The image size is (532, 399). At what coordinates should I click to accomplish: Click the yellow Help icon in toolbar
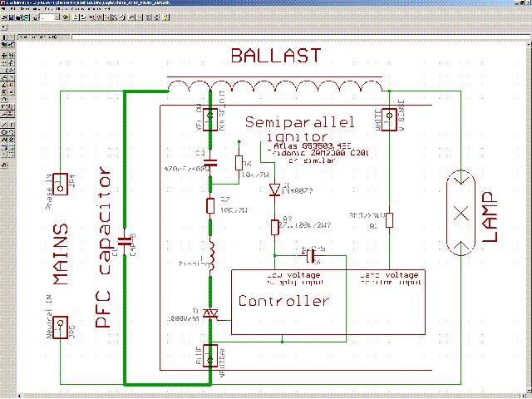[x=165, y=17]
